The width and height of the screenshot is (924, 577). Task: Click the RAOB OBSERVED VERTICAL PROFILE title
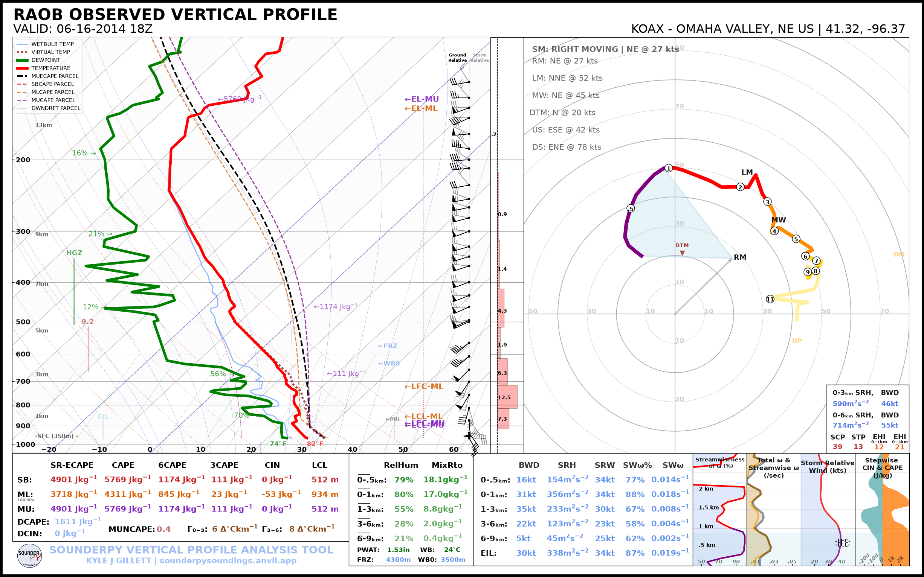click(175, 15)
